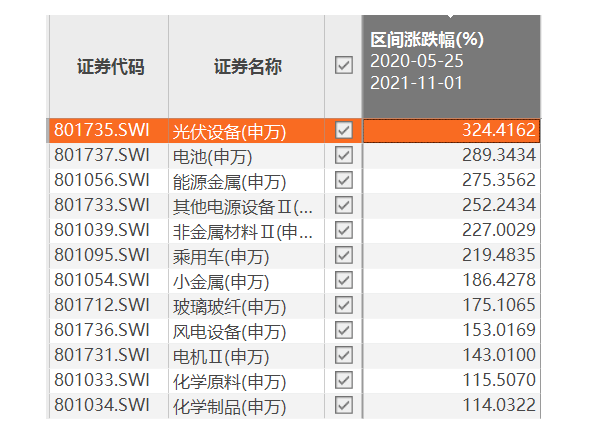Select the value cell 324.4162
Image resolution: width=598 pixels, height=427 pixels.
click(451, 131)
